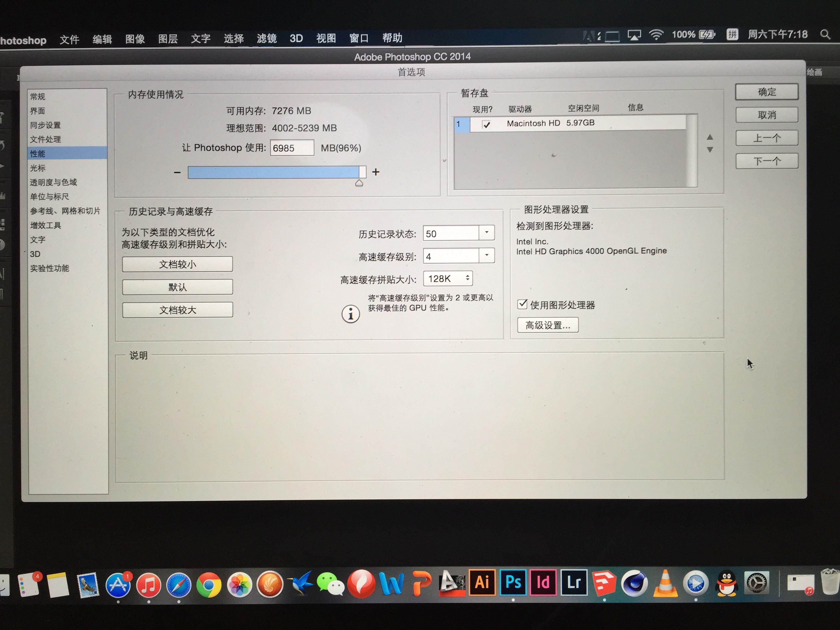Move scratch disk up with up arrow

(x=710, y=137)
